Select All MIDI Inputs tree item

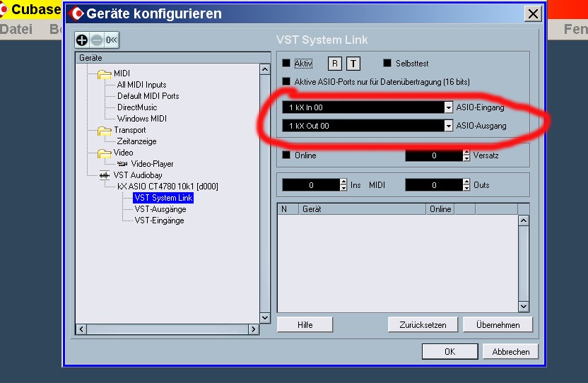141,85
